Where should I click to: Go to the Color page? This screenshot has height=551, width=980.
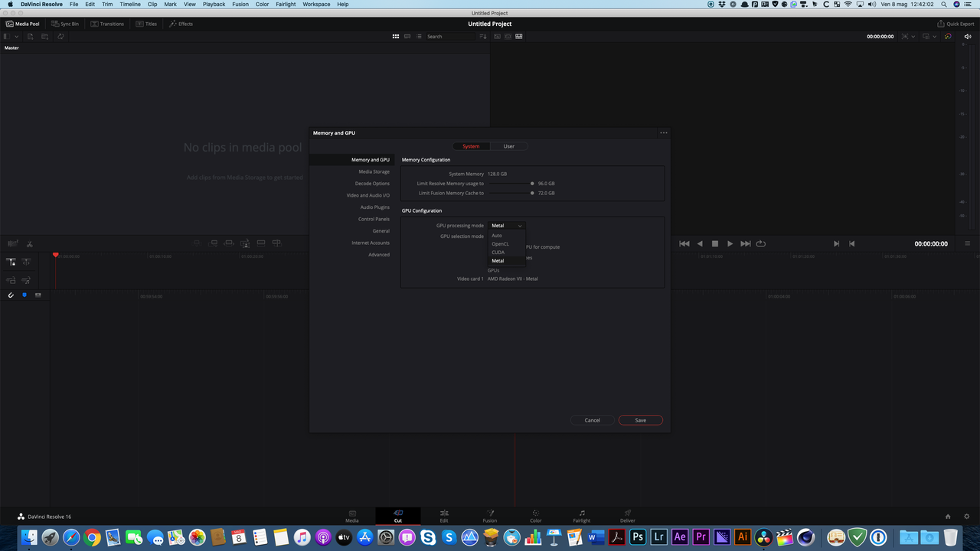pos(536,516)
